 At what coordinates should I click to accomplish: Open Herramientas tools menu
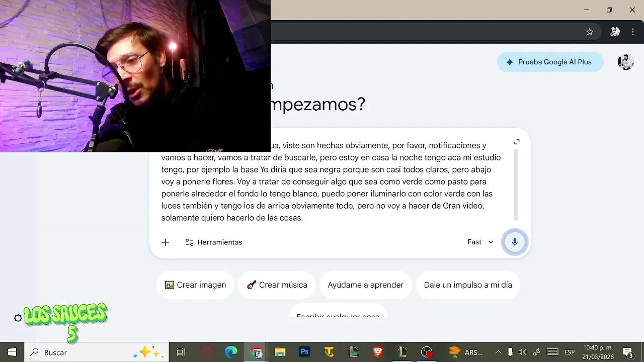point(214,242)
